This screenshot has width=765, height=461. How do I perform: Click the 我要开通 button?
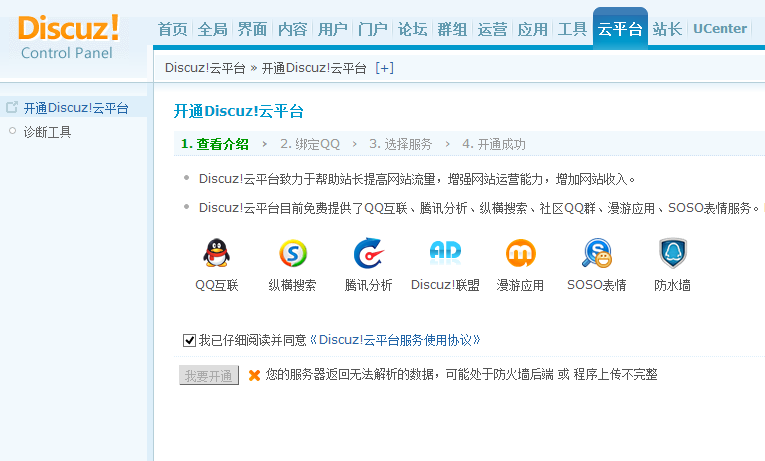tap(209, 375)
